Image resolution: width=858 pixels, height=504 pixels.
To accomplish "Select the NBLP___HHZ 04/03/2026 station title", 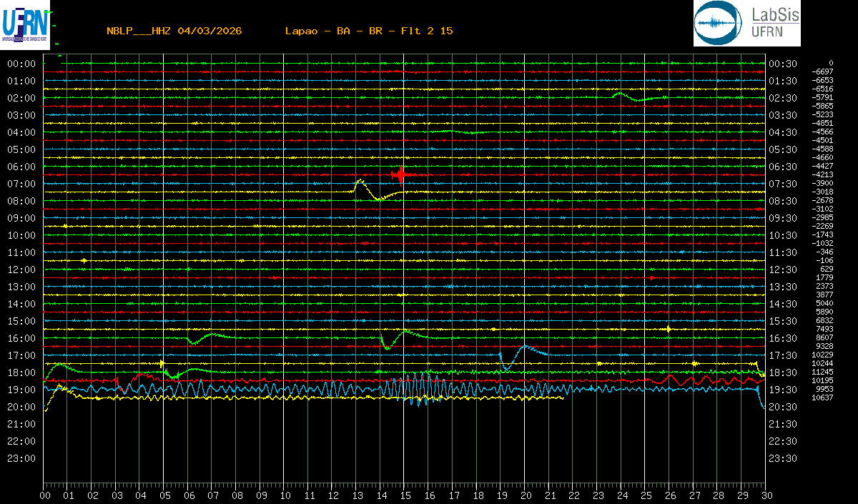I will (x=174, y=31).
